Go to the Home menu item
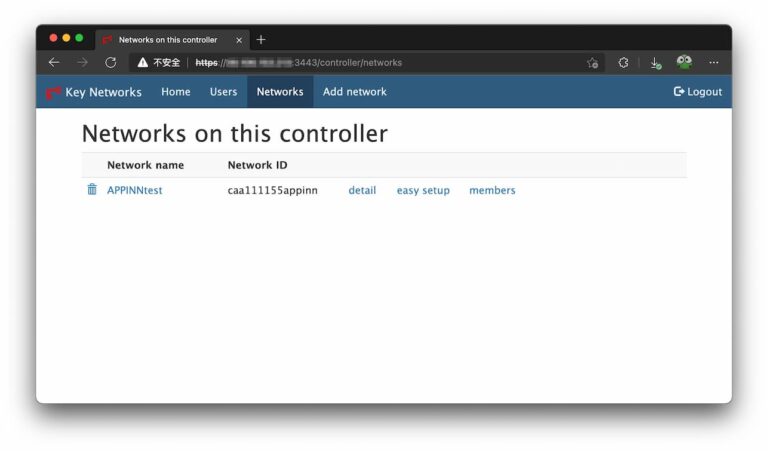This screenshot has height=451, width=768. click(x=175, y=92)
